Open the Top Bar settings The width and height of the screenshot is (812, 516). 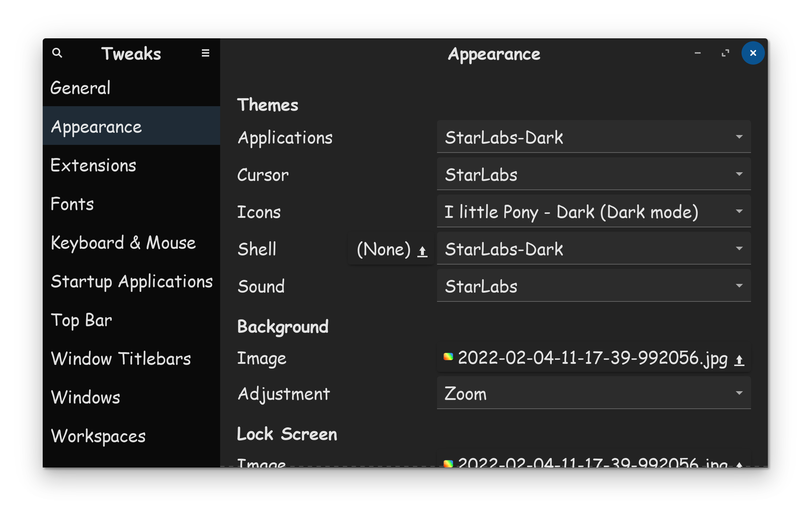(x=81, y=320)
